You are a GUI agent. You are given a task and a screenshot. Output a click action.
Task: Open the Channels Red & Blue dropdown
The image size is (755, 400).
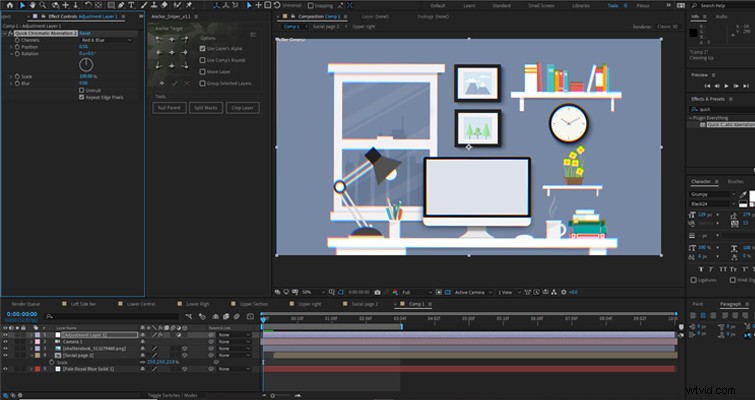(106, 40)
